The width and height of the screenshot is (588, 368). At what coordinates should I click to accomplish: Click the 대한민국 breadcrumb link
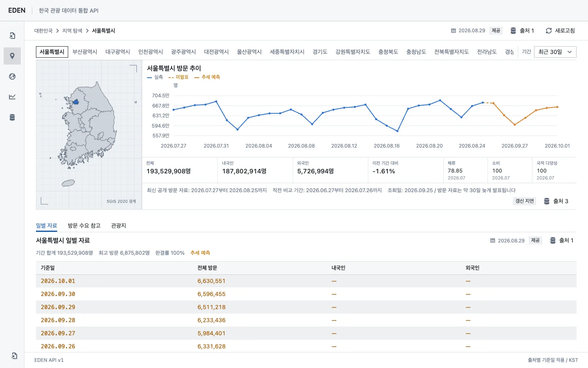(x=43, y=31)
